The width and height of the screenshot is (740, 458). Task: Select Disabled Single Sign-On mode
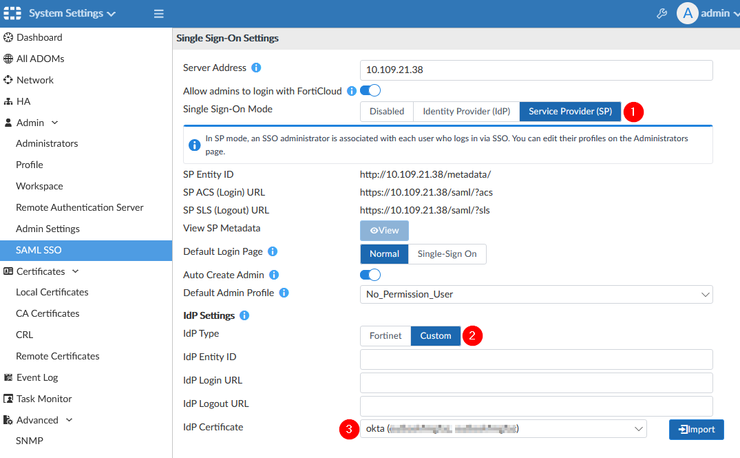(x=387, y=111)
